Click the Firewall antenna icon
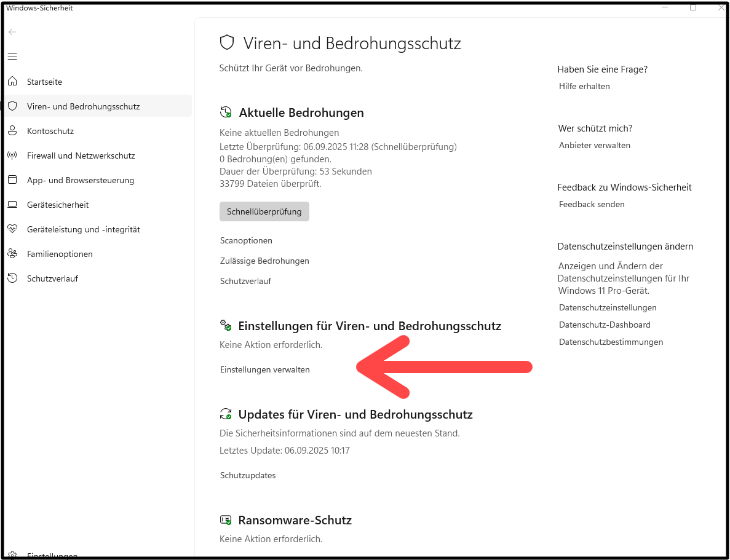730x560 pixels. pyautogui.click(x=12, y=156)
